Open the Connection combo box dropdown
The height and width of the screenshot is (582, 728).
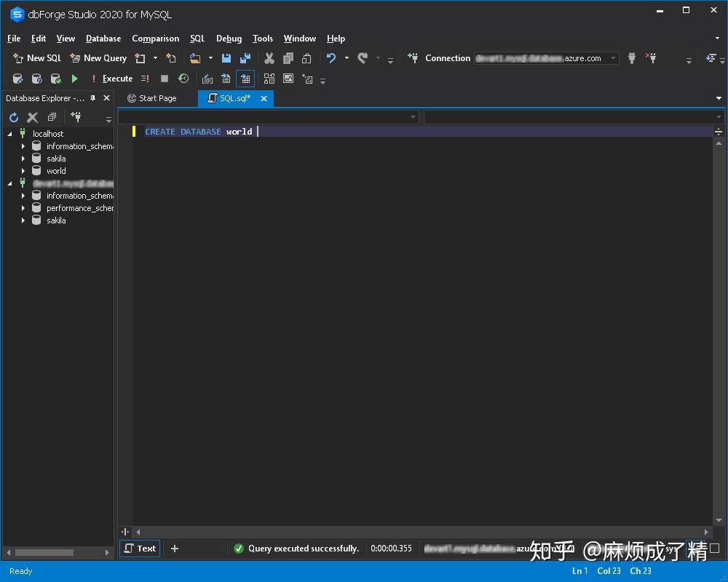point(613,58)
